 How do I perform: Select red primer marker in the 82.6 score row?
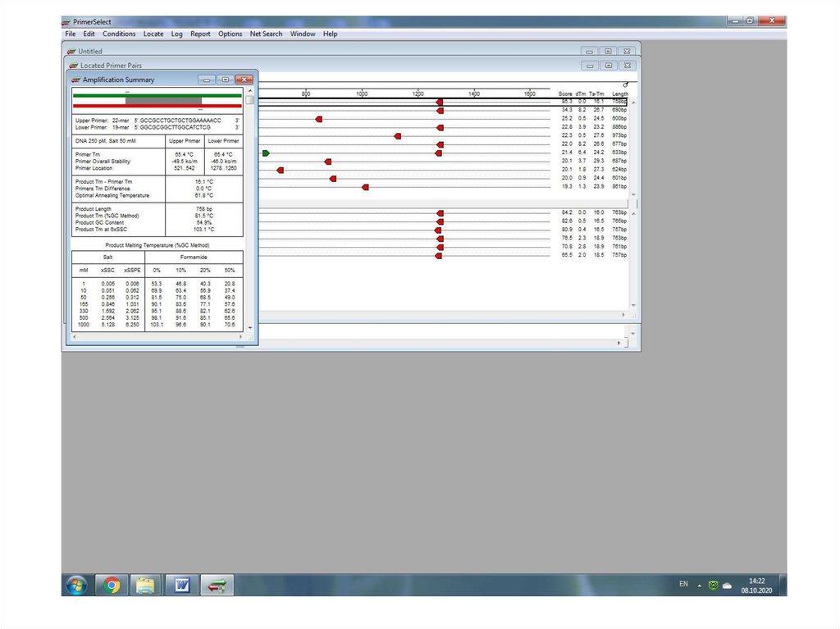[440, 221]
